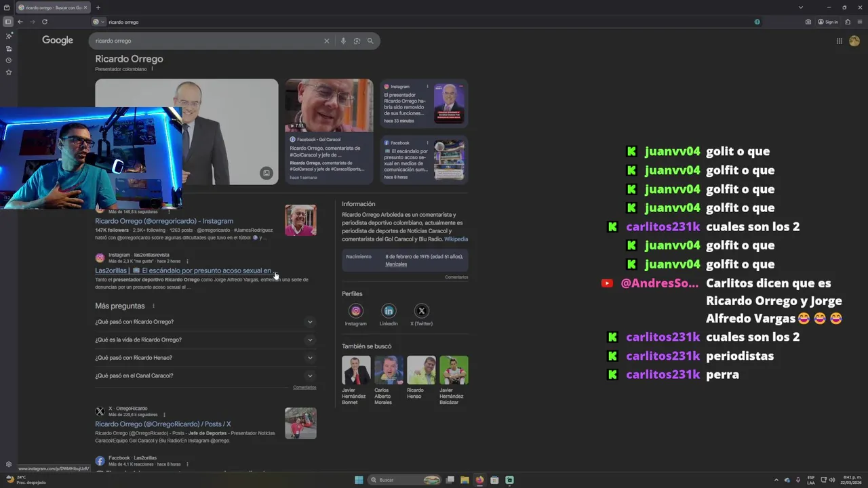868x488 pixels.
Task: Select Javier Hernández Balcázar related search
Action: [x=454, y=380]
